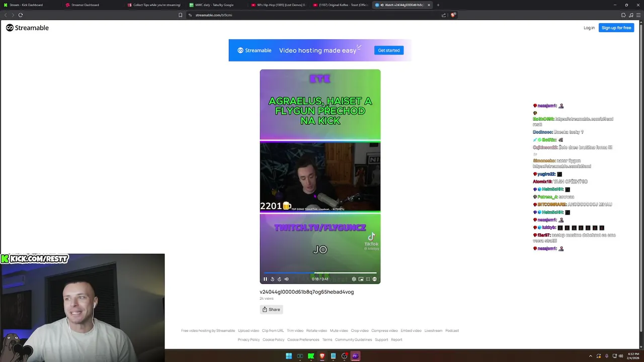Close the active Watch tab
Screen dimensions: 644x362
429,5
